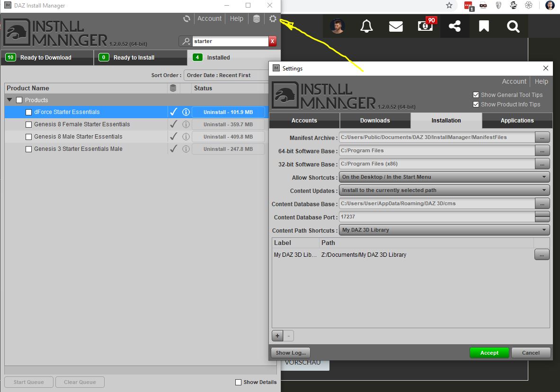Bookmark page with browser star icon
The image size is (560, 392).
click(449, 5)
